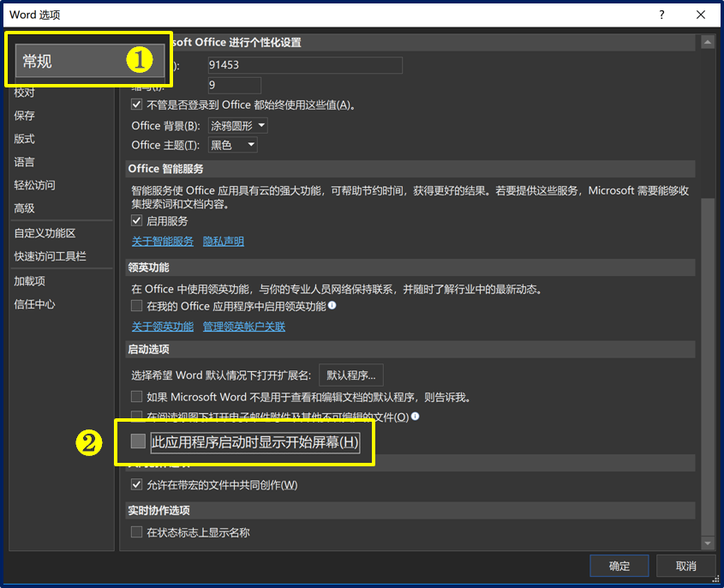Viewport: 724px width, 588px height.
Task: Open 自定义功能区 settings
Action: pos(45,233)
